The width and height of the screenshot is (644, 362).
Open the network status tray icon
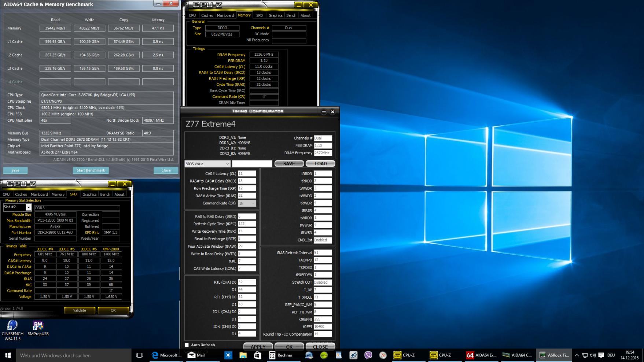pos(585,355)
